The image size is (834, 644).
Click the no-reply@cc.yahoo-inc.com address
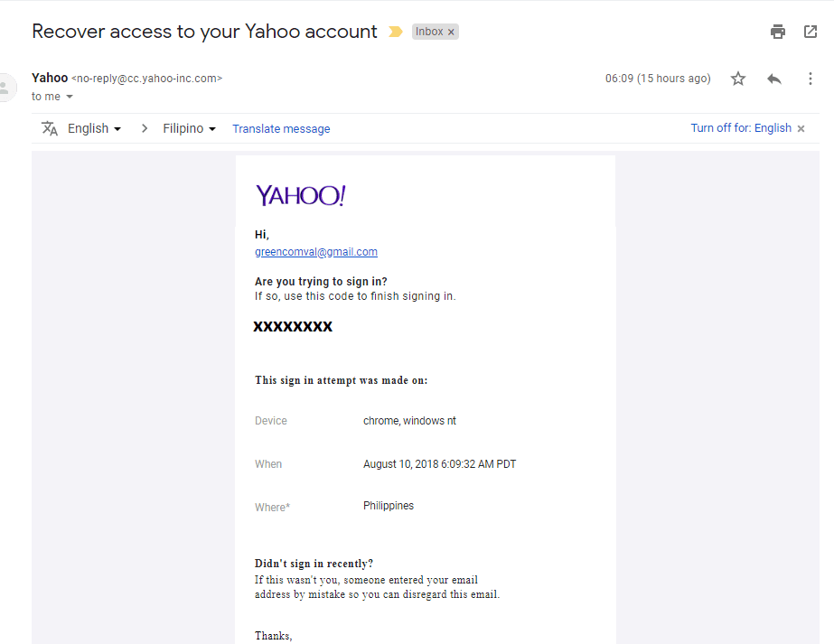point(146,78)
